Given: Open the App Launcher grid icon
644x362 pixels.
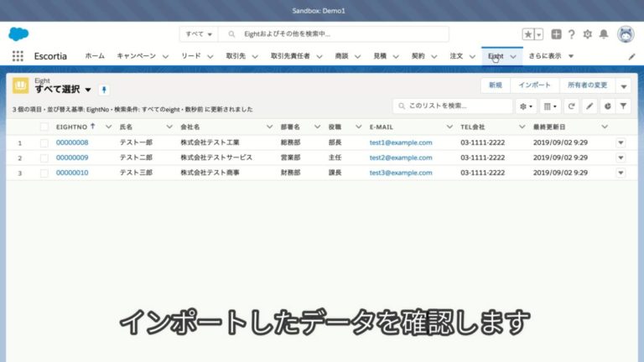Looking at the screenshot, I should 18,56.
